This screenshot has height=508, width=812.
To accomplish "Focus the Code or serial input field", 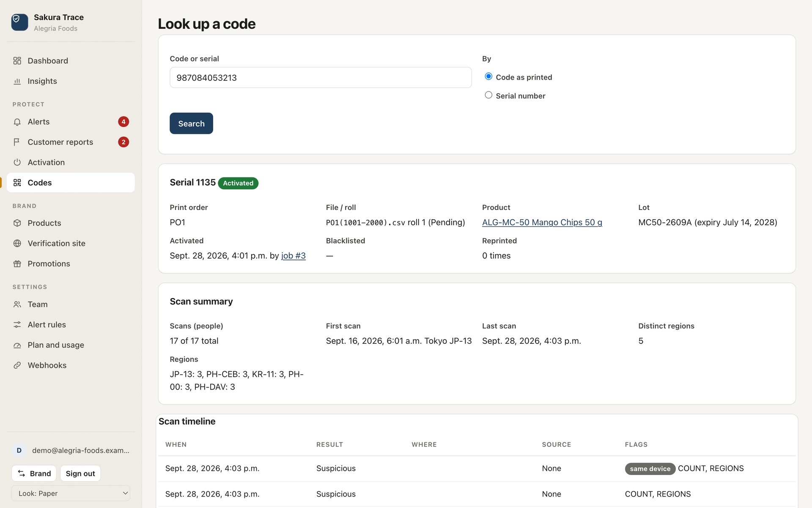I will click(x=321, y=77).
